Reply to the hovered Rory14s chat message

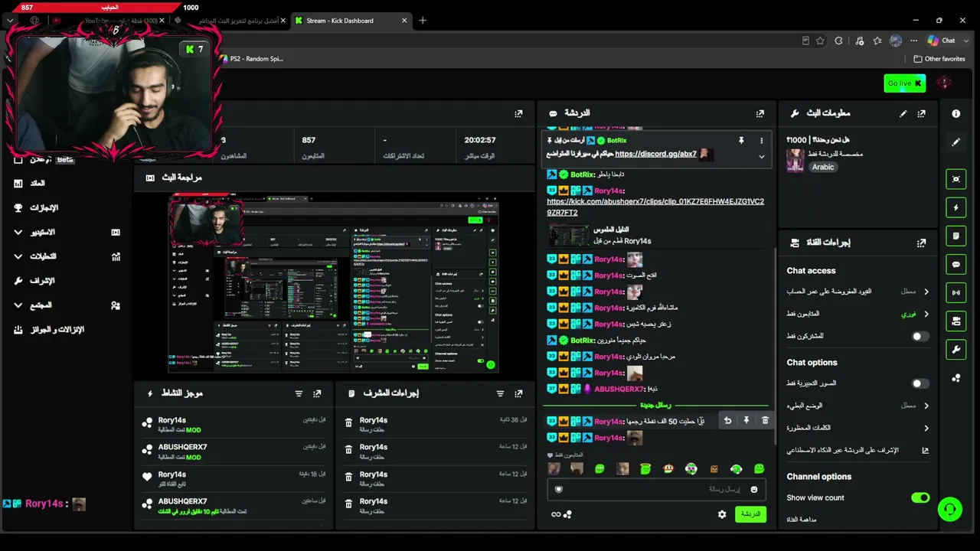(727, 420)
